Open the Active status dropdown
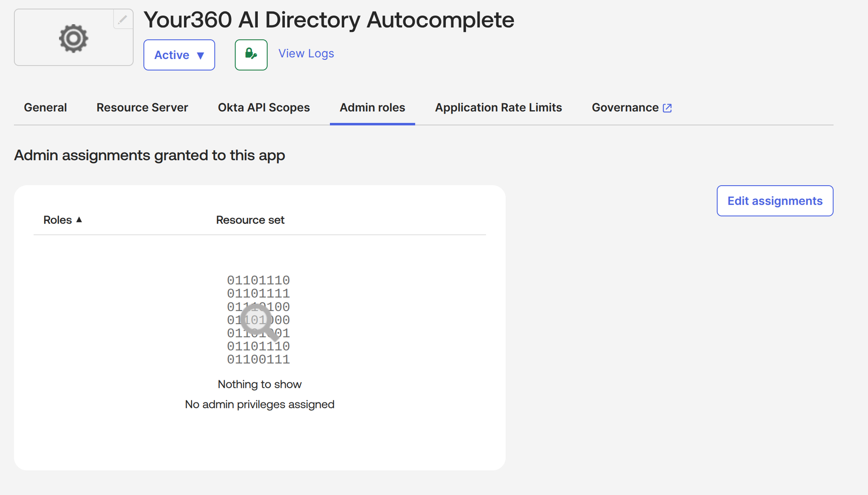This screenshot has width=868, height=495. tap(179, 55)
